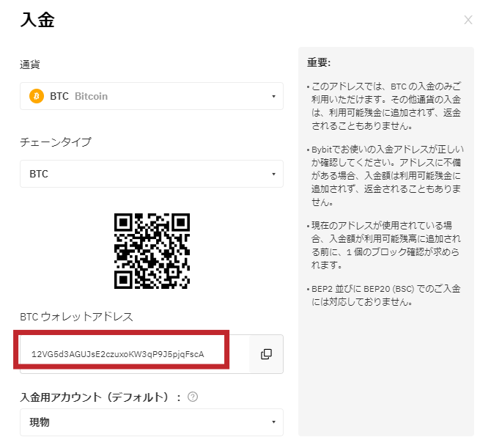Click the arrow of the chain type dropdown
This screenshot has height=448, width=491.
(x=273, y=175)
